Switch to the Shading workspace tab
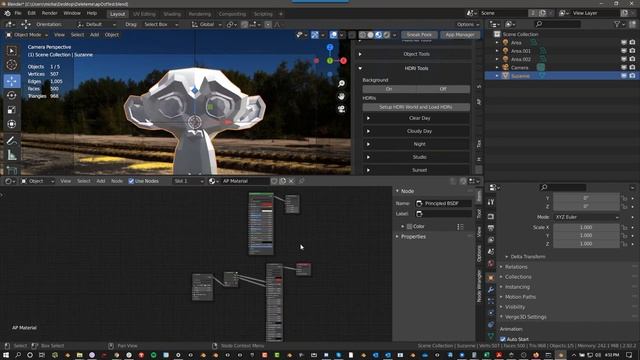Image resolution: width=640 pixels, height=360 pixels. point(172,14)
